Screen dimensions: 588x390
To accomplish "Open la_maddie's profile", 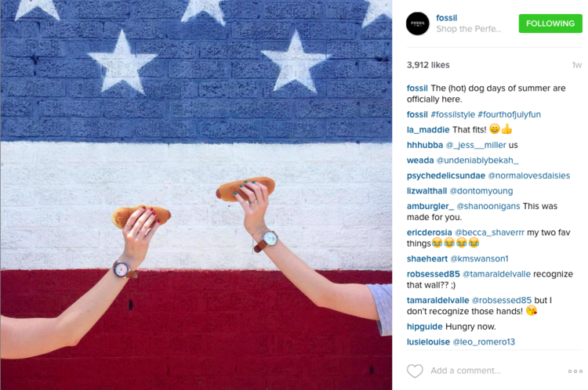I will point(428,130).
